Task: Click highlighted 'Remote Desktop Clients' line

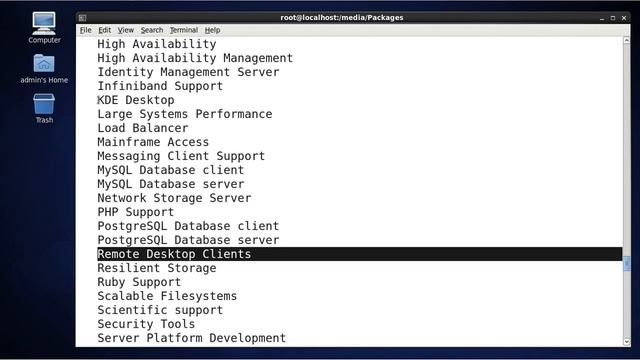Action: tap(360, 254)
